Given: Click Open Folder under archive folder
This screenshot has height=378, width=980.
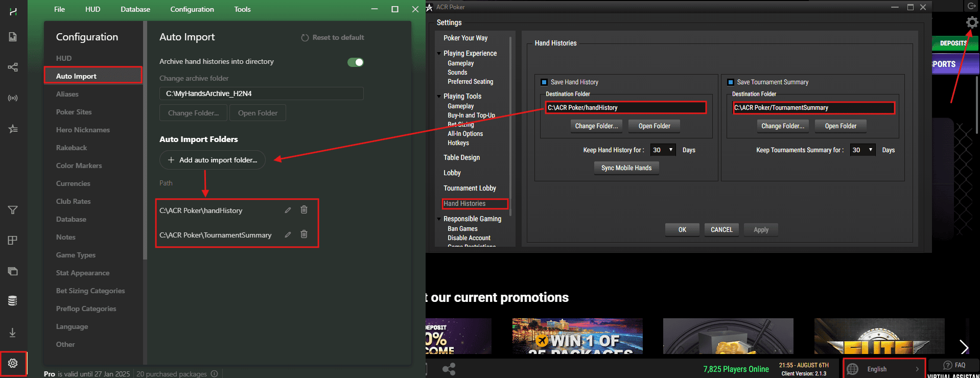Looking at the screenshot, I should tap(258, 113).
